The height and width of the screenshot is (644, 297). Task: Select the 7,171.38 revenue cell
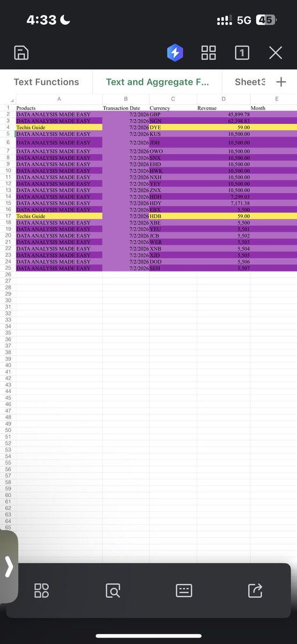224,203
